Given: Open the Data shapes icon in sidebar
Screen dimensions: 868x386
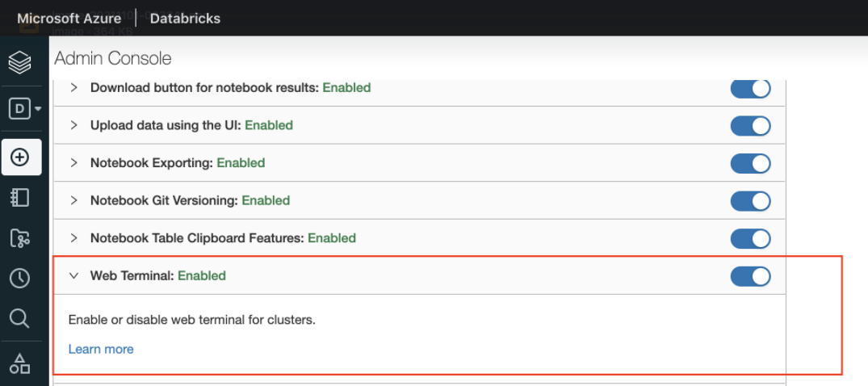Looking at the screenshot, I should [19, 363].
